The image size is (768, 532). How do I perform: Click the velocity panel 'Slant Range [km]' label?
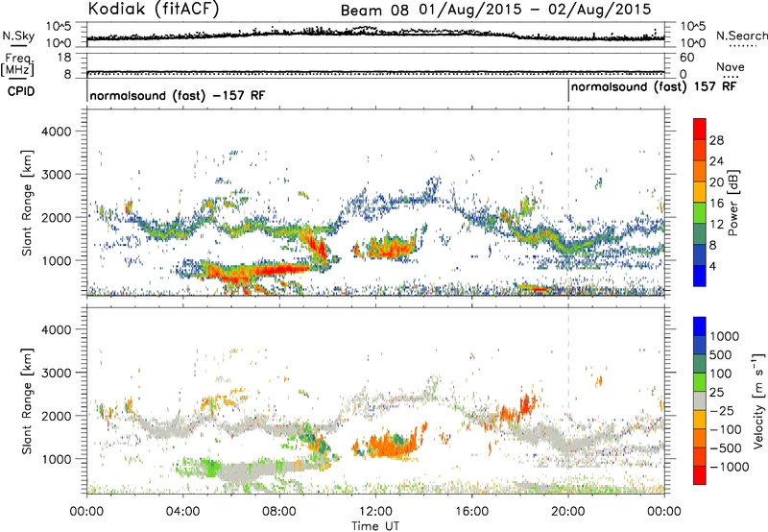click(27, 400)
